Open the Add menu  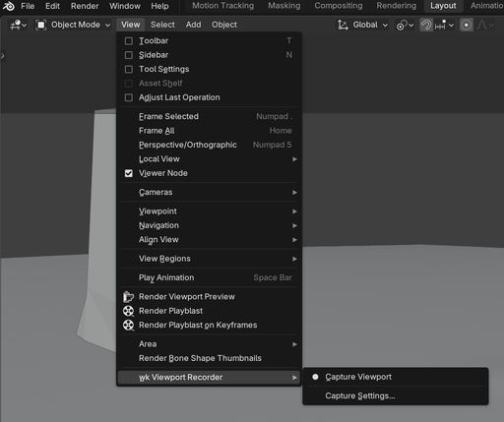pos(193,25)
